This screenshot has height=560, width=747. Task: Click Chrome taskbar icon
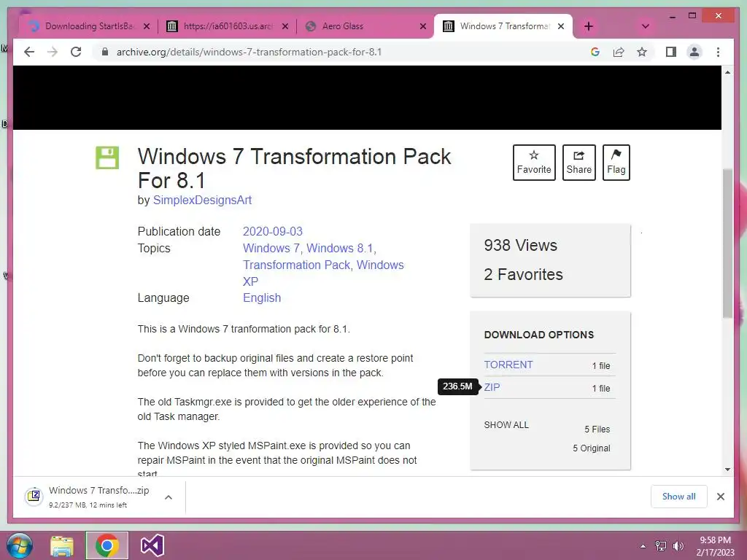pos(107,545)
